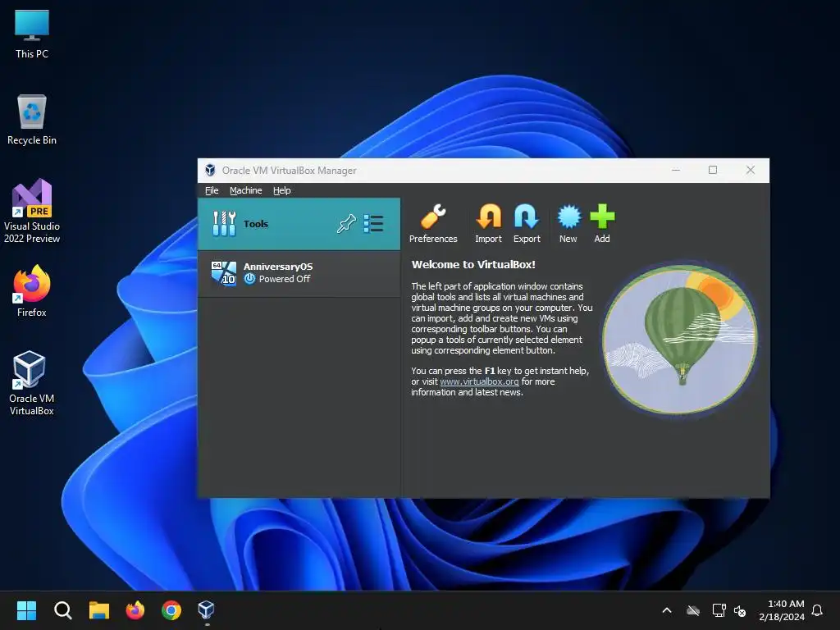Open the Machine menu
The height and width of the screenshot is (630, 840).
246,190
